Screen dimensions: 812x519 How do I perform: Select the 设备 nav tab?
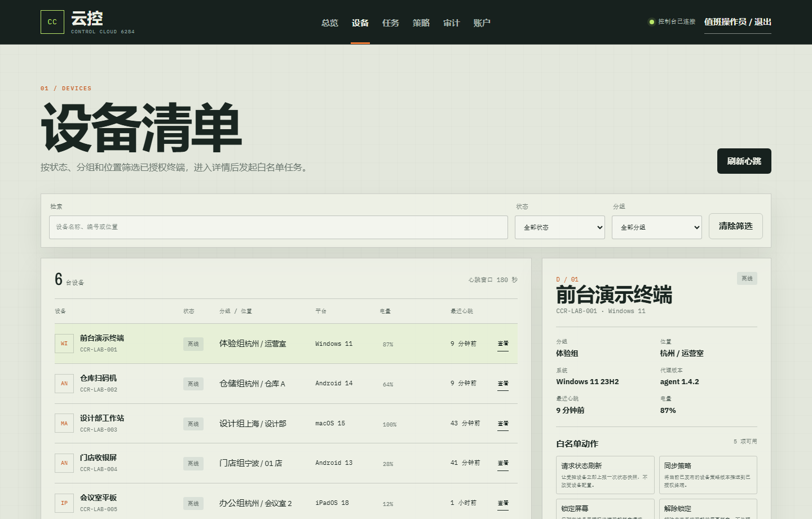click(x=360, y=23)
